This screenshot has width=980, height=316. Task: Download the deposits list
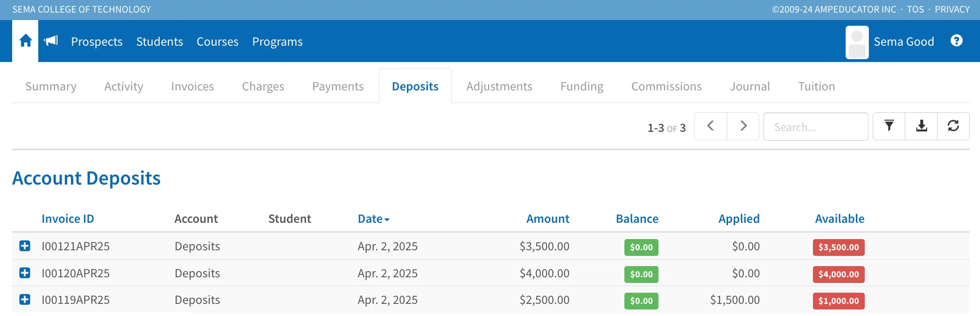pyautogui.click(x=921, y=126)
